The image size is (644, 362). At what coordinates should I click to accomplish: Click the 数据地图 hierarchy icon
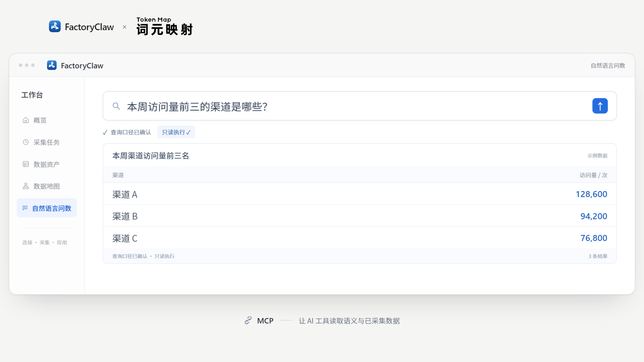26,186
